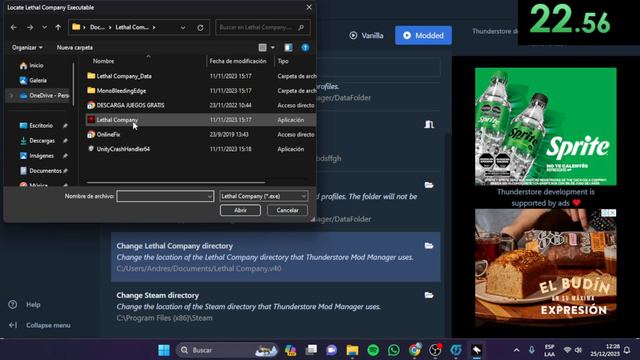
Task: Open Google Chrome from taskbar
Action: [415, 350]
